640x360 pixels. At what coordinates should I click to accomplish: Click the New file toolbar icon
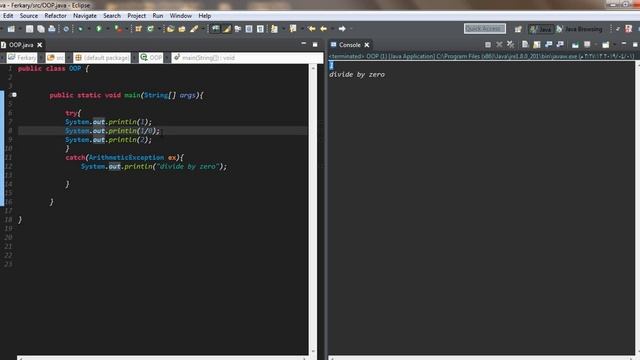[x=11, y=29]
